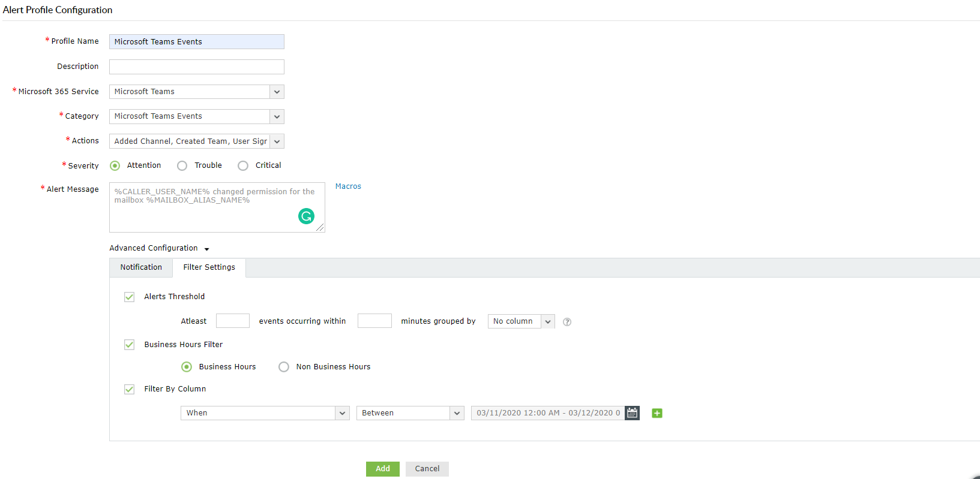Click the date range value field
980x479 pixels.
(x=548, y=413)
